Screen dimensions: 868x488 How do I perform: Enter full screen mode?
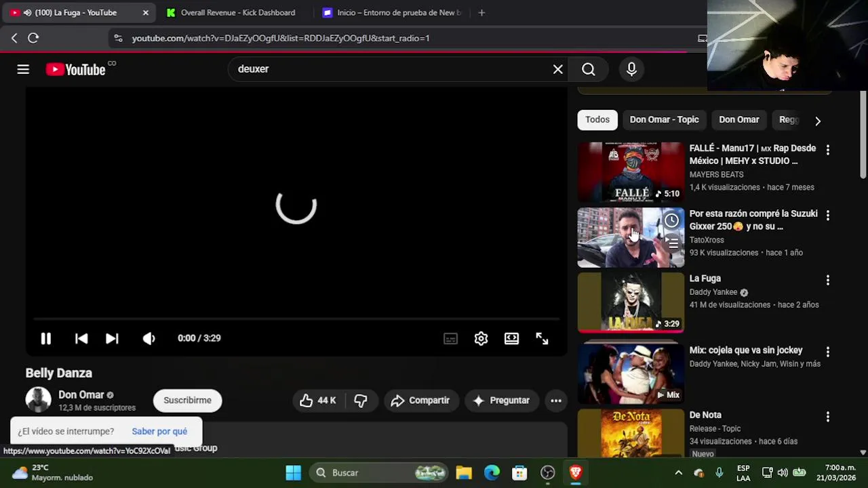point(542,338)
